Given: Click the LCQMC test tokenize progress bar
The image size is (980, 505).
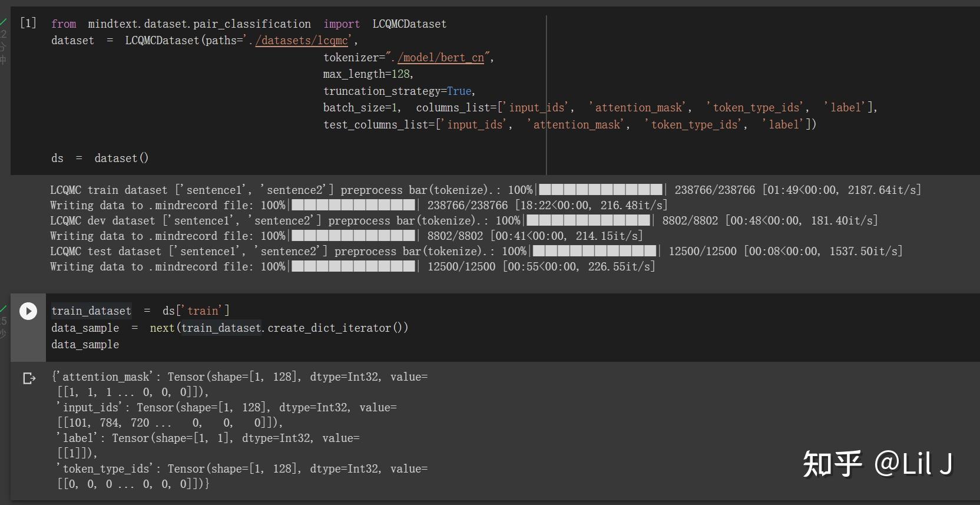Looking at the screenshot, I should tap(594, 251).
